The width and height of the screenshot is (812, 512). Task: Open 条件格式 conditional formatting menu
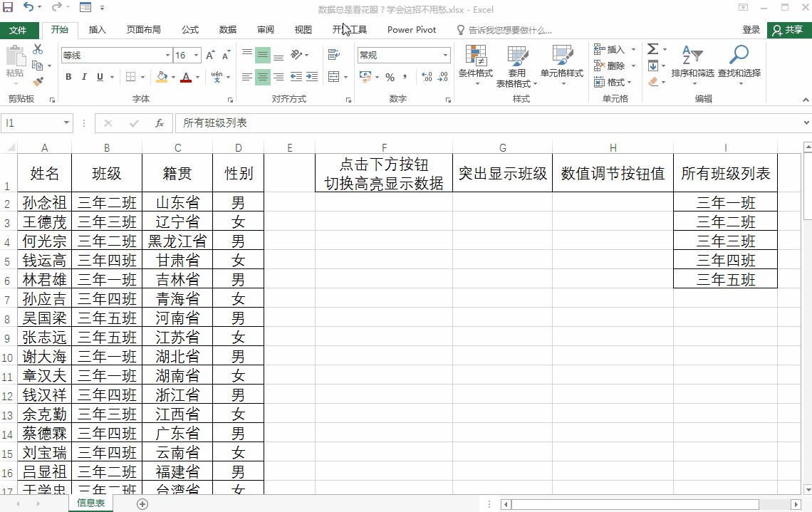(475, 66)
